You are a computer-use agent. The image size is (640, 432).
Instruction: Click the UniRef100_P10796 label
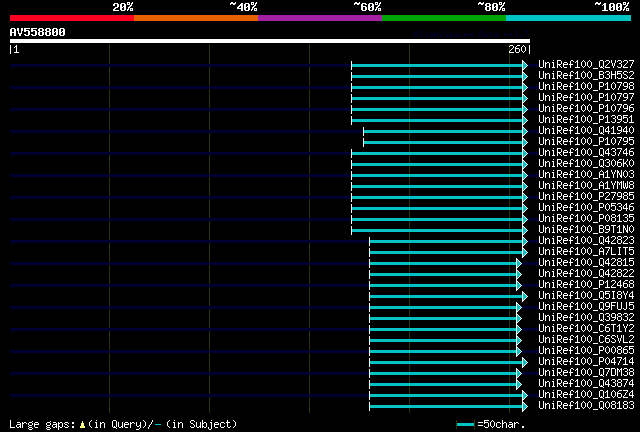point(586,108)
